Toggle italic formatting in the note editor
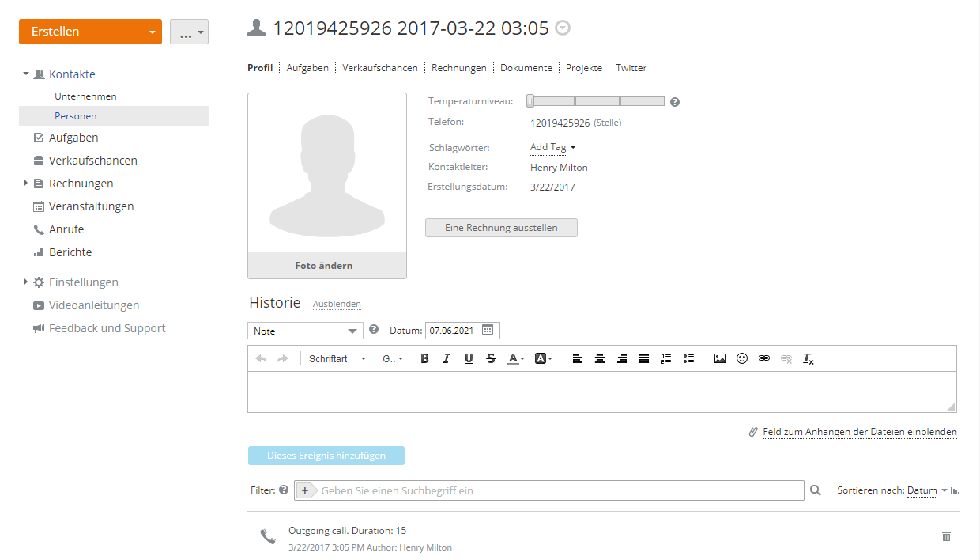This screenshot has height=560, width=980. tap(447, 358)
